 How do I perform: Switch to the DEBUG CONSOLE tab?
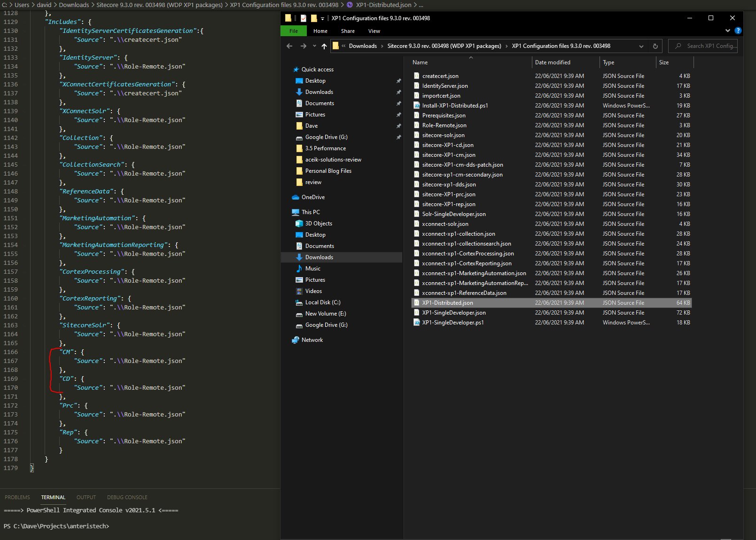tap(127, 497)
